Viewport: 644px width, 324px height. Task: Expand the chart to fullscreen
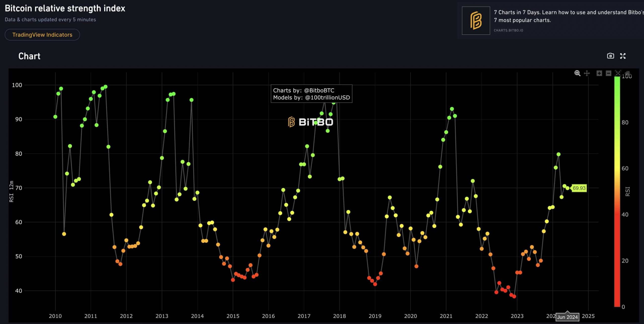[x=623, y=56]
